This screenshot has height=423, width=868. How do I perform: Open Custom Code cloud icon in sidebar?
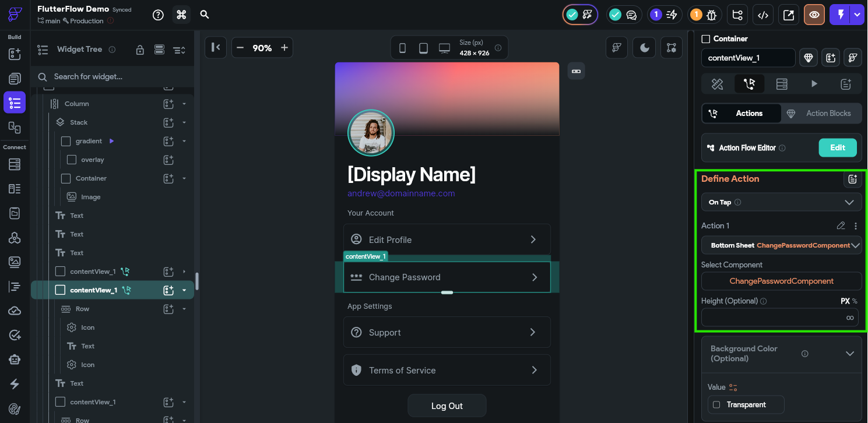click(15, 311)
